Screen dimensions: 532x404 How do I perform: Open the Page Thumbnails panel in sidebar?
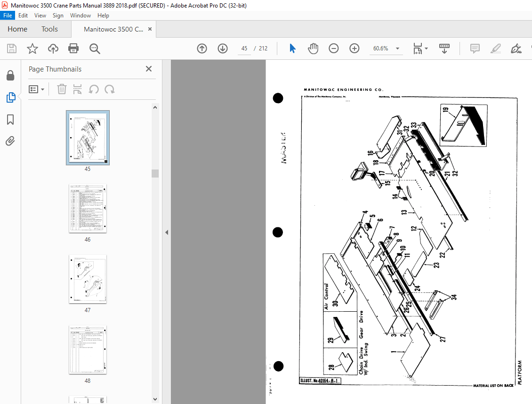(x=10, y=97)
